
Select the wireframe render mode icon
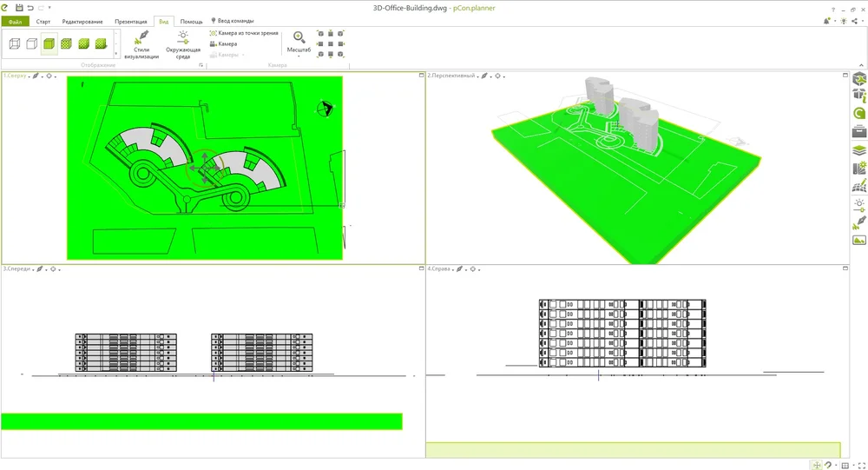pos(15,43)
